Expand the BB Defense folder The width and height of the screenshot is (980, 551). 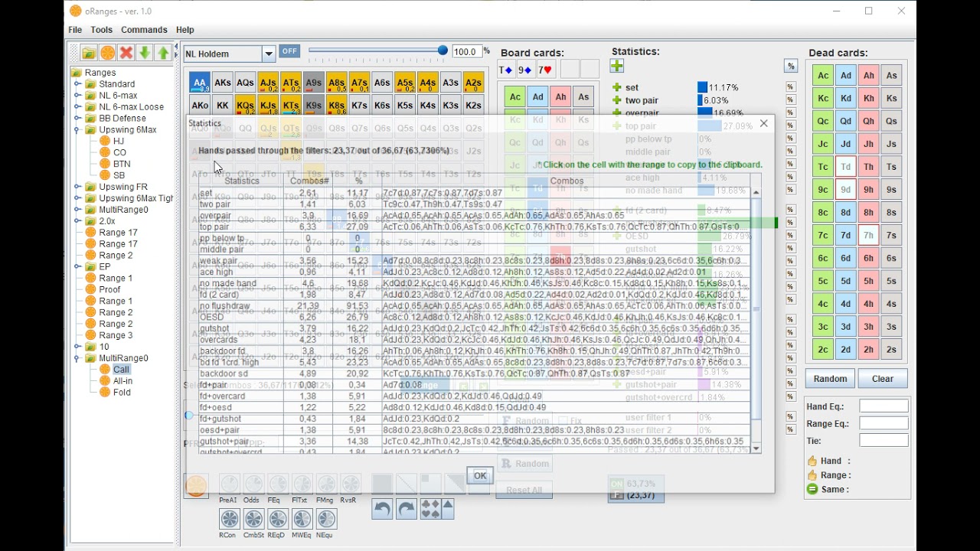(78, 119)
